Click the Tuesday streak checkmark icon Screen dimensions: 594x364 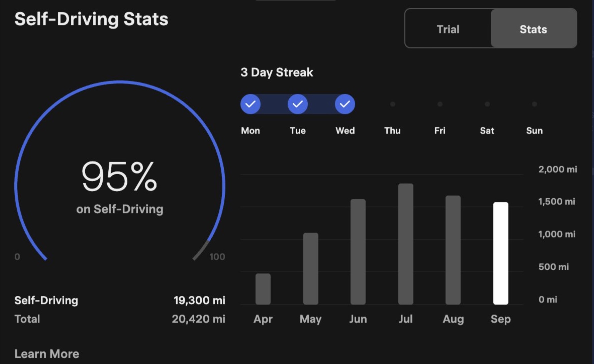(298, 104)
